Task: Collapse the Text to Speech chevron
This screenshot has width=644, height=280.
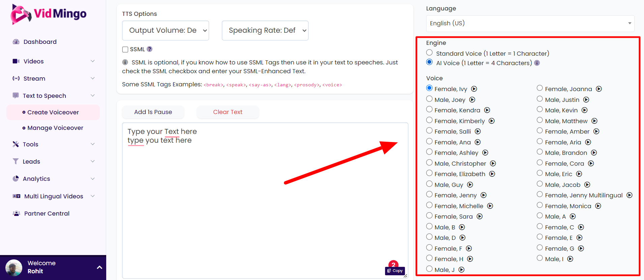Action: 93,95
